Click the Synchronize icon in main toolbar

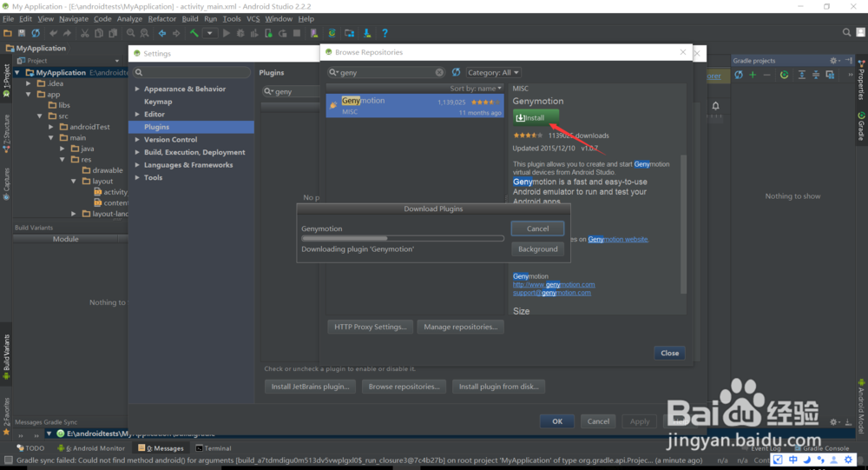pyautogui.click(x=36, y=33)
